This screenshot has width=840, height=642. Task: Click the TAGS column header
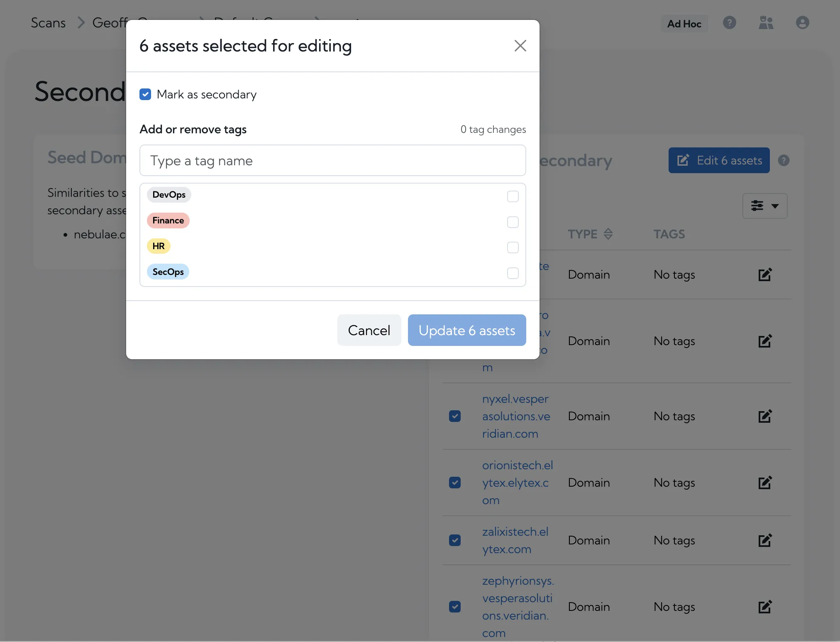(x=669, y=234)
